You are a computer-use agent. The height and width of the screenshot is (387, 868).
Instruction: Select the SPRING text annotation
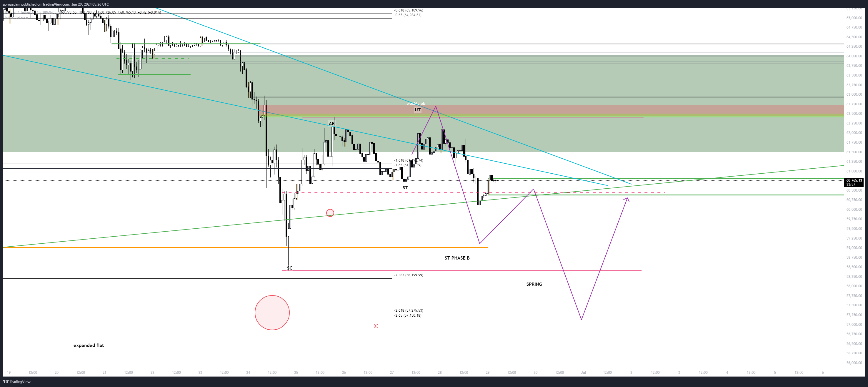click(534, 284)
